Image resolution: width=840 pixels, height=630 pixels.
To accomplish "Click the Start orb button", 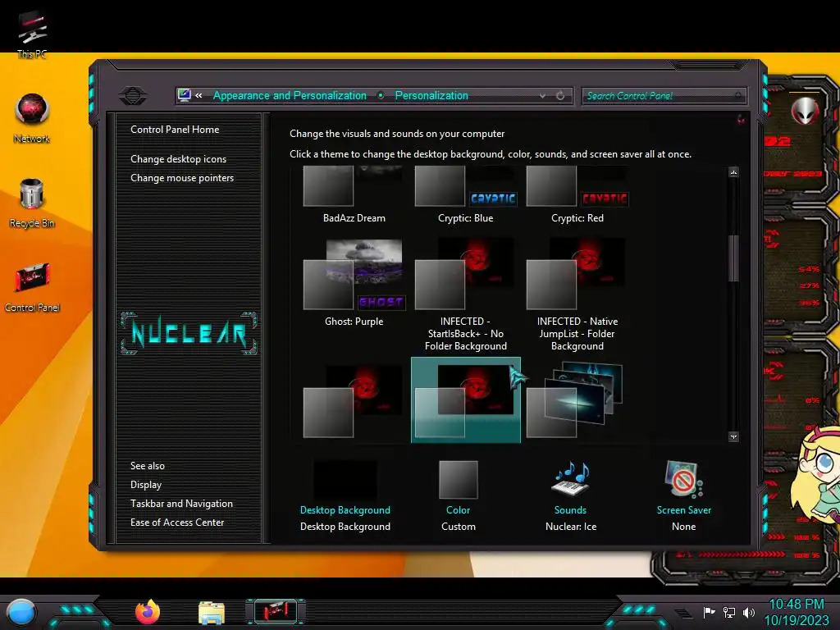I will [x=21, y=612].
